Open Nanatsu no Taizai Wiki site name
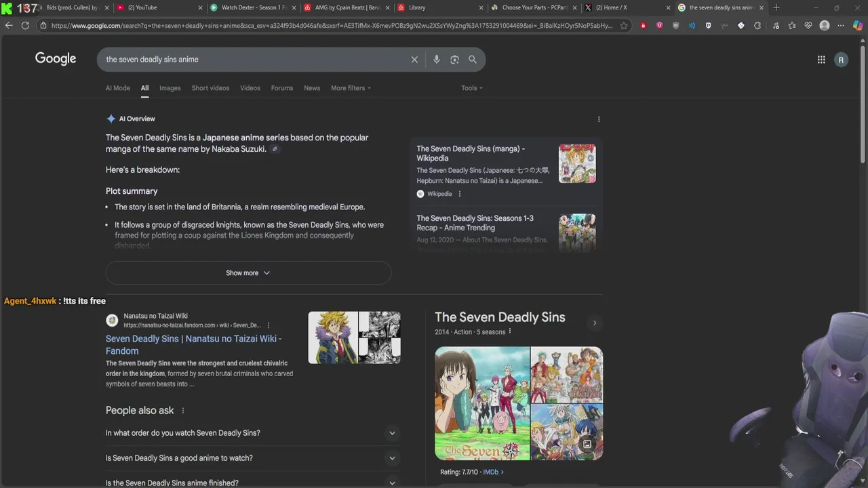Screen dimensions: 868x488 tap(155, 316)
